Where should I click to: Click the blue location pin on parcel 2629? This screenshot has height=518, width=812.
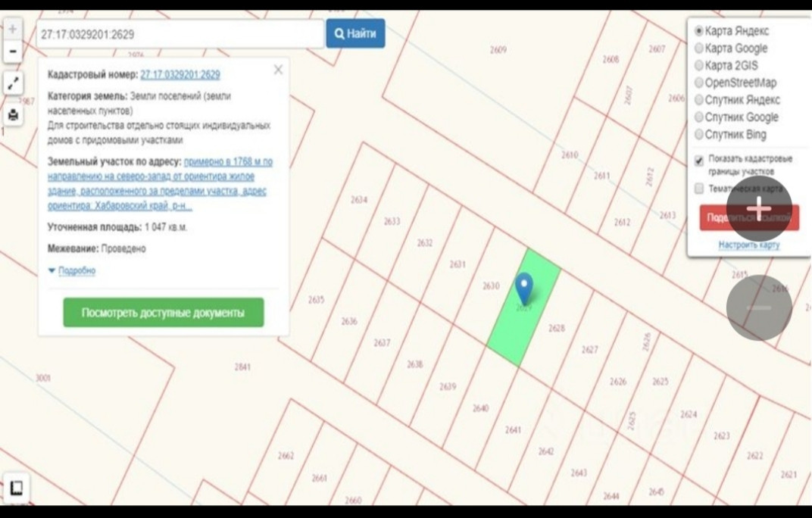point(524,288)
